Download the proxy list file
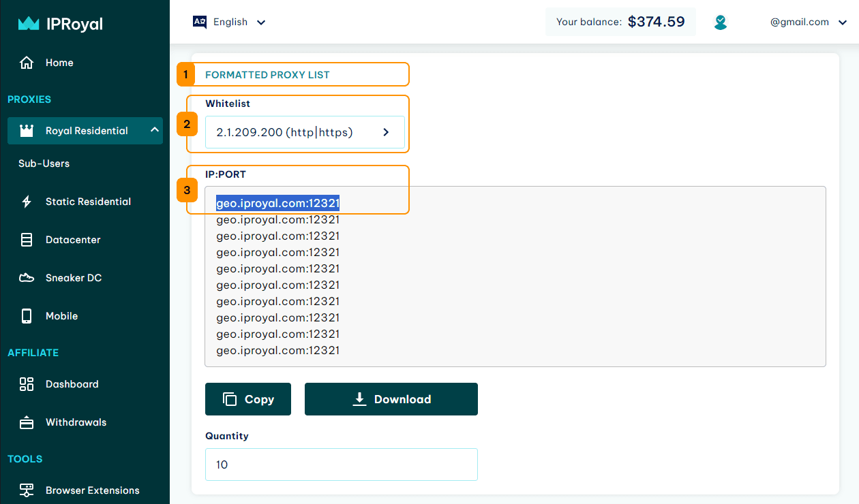The width and height of the screenshot is (859, 504). pos(391,398)
